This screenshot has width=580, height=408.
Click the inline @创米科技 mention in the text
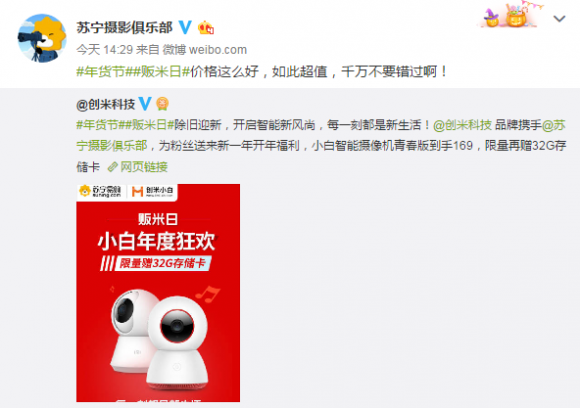click(462, 125)
